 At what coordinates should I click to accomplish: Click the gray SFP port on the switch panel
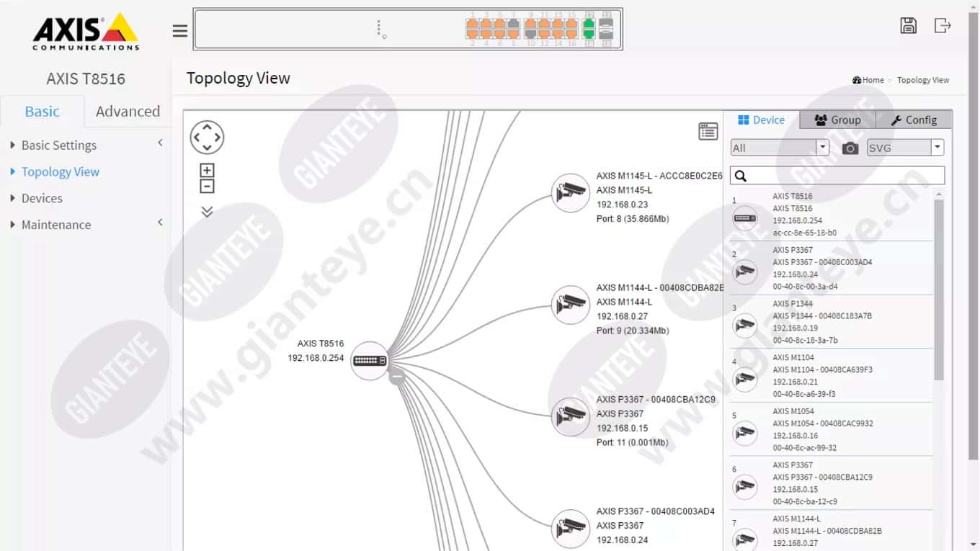point(606,29)
